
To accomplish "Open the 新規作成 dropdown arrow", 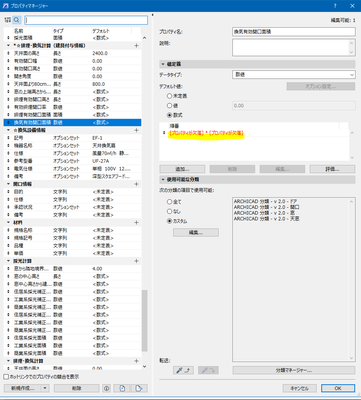I will [x=45, y=388].
